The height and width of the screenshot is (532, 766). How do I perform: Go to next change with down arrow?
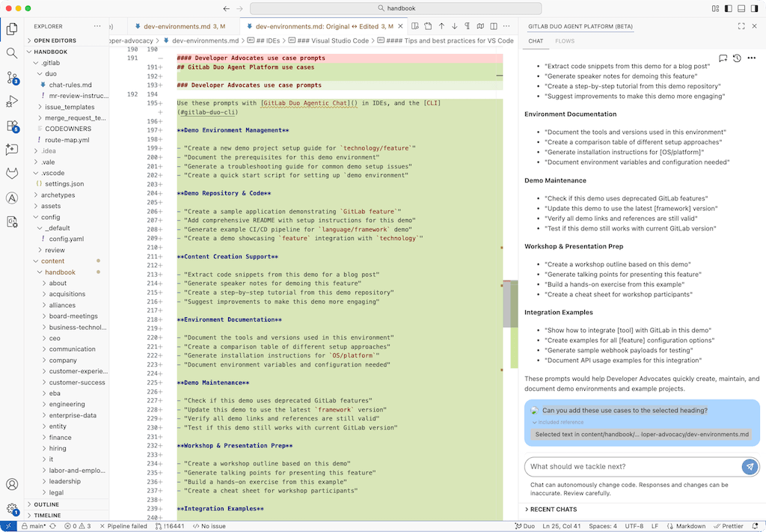coord(454,26)
